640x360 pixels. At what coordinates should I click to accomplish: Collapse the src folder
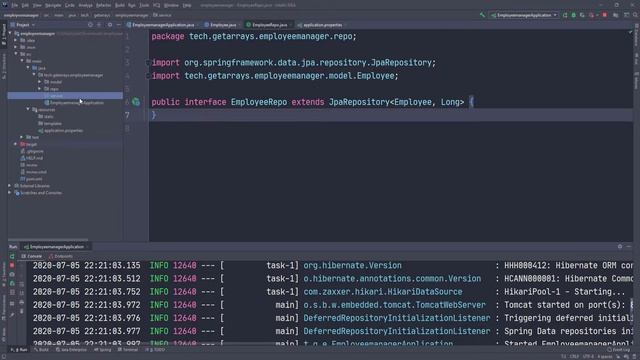[x=16, y=54]
